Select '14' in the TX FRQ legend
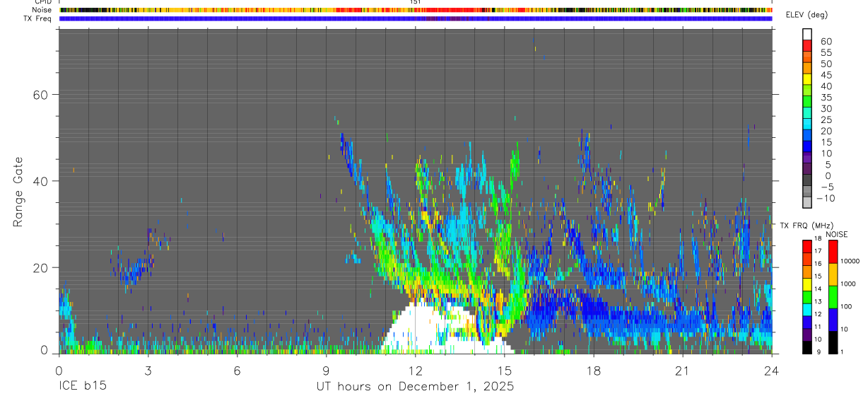This screenshot has height=401, width=868. tap(819, 289)
